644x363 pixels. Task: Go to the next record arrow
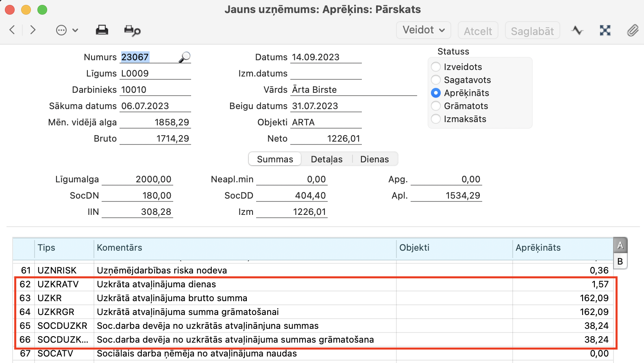point(33,30)
